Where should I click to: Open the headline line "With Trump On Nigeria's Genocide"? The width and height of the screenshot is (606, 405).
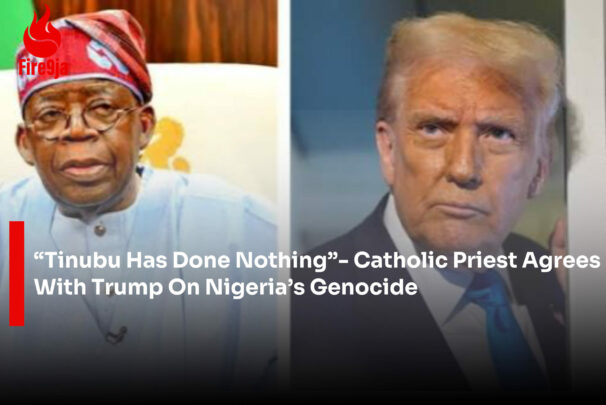click(x=226, y=287)
